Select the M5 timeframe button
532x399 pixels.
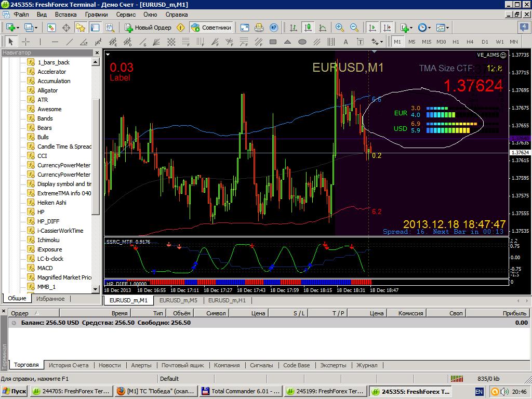click(412, 42)
